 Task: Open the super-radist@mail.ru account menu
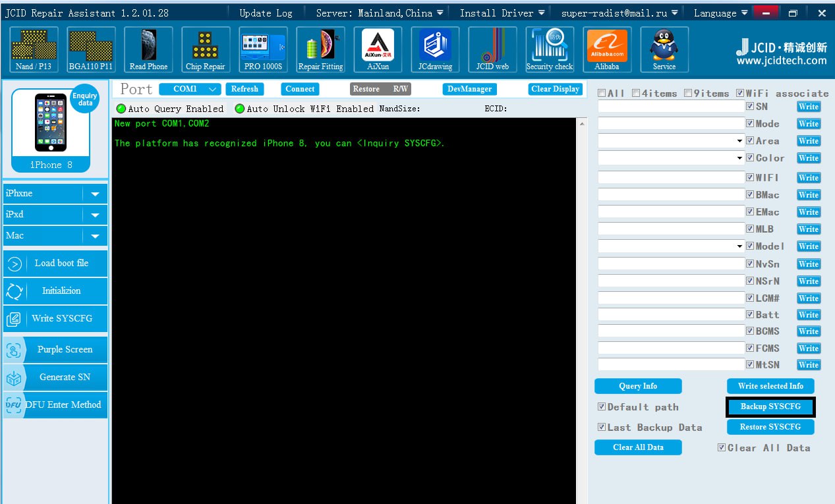(619, 13)
